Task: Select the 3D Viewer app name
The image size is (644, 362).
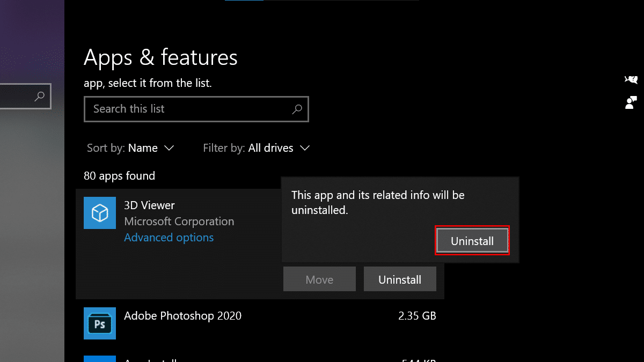Action: click(149, 205)
